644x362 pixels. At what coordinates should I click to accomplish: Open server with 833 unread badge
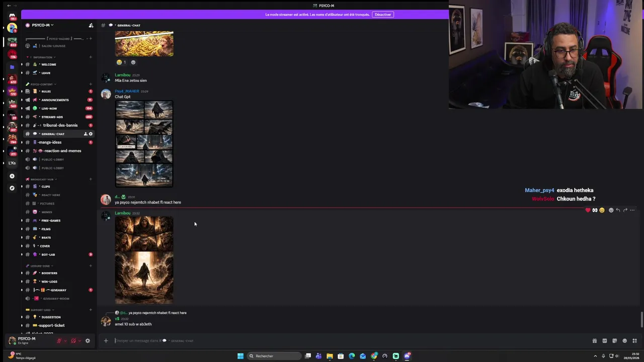[x=12, y=41]
